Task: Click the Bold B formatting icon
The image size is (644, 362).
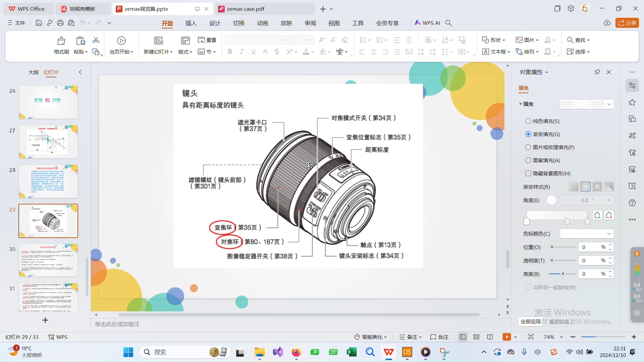Action: 230,52
